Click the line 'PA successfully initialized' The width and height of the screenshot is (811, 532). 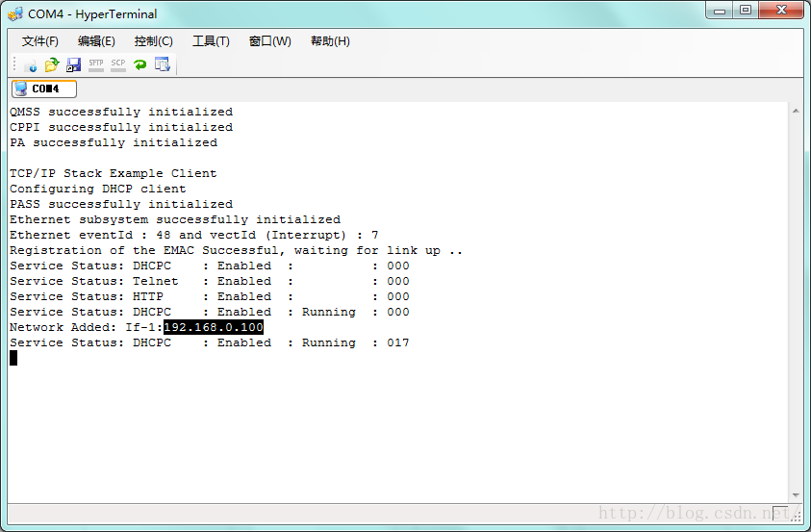pyautogui.click(x=114, y=142)
